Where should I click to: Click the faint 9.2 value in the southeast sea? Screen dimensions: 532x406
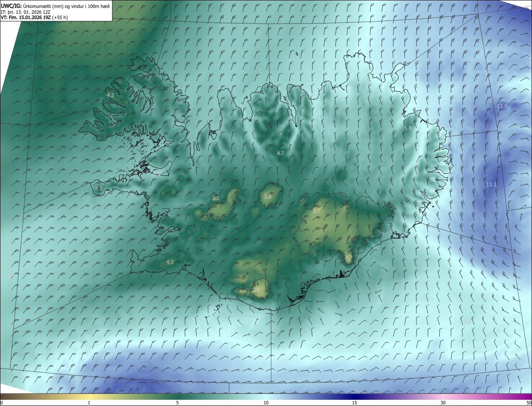coord(467,321)
